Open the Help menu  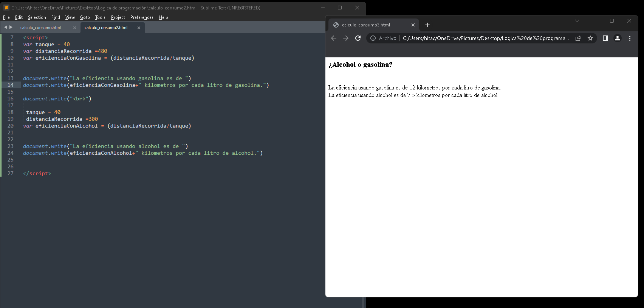coord(163,17)
